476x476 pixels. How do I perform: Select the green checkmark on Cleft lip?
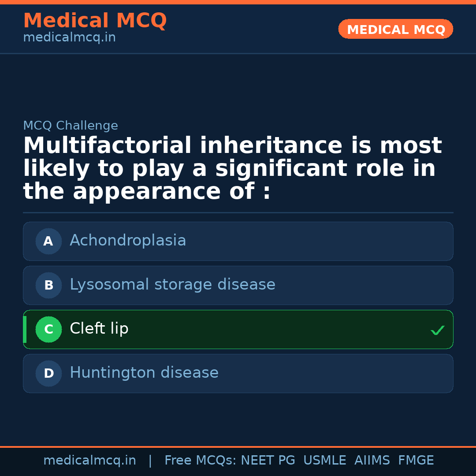[437, 330]
